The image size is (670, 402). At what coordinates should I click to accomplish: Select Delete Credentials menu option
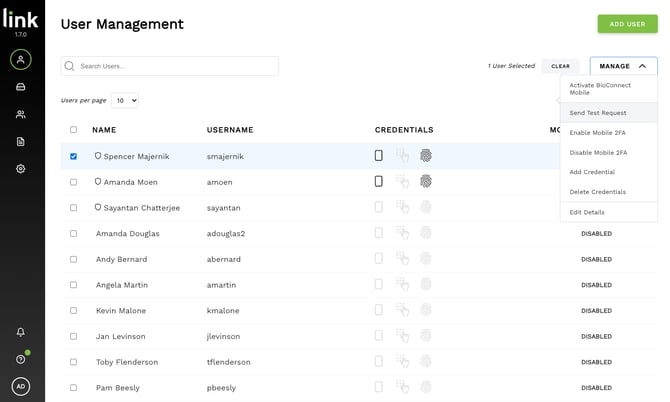(598, 192)
